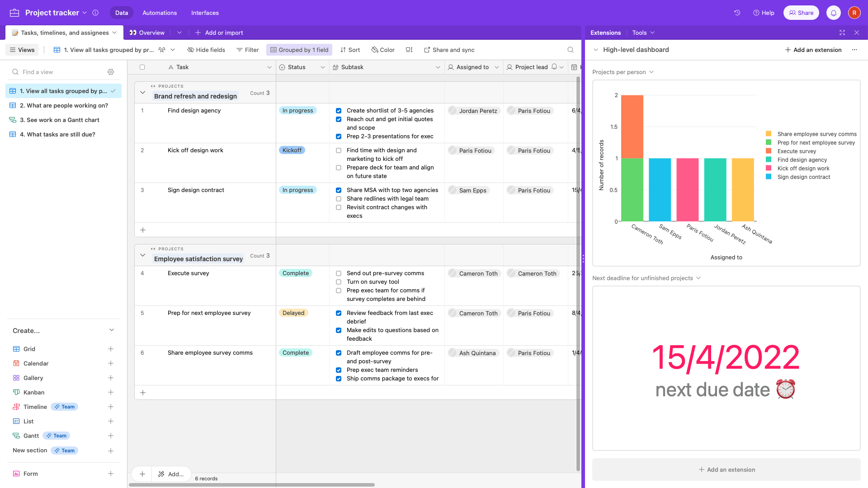This screenshot has width=868, height=488.
Task: Click the search icon in toolbar
Action: 571,49
